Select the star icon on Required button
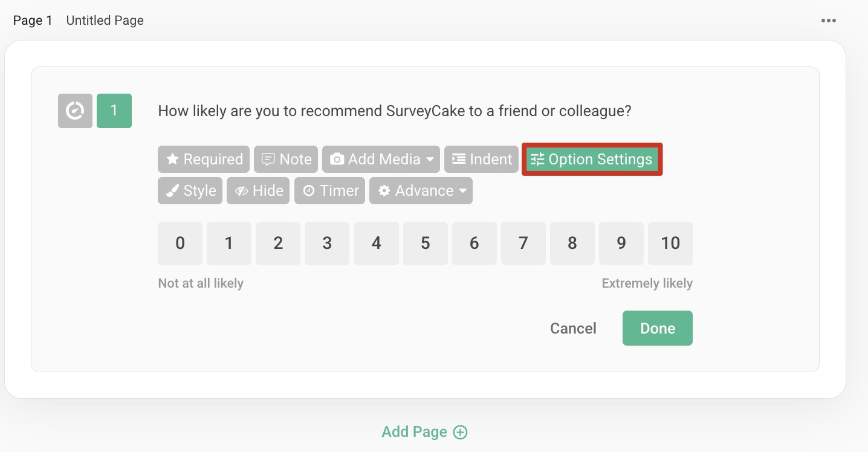Viewport: 868px width, 452px height. point(173,159)
